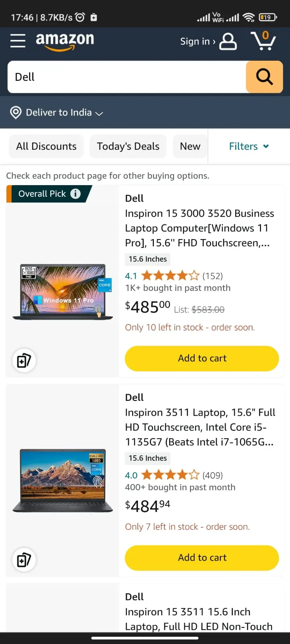Add Inspiron 15 3000 to cart
The image size is (290, 644).
coord(202,358)
